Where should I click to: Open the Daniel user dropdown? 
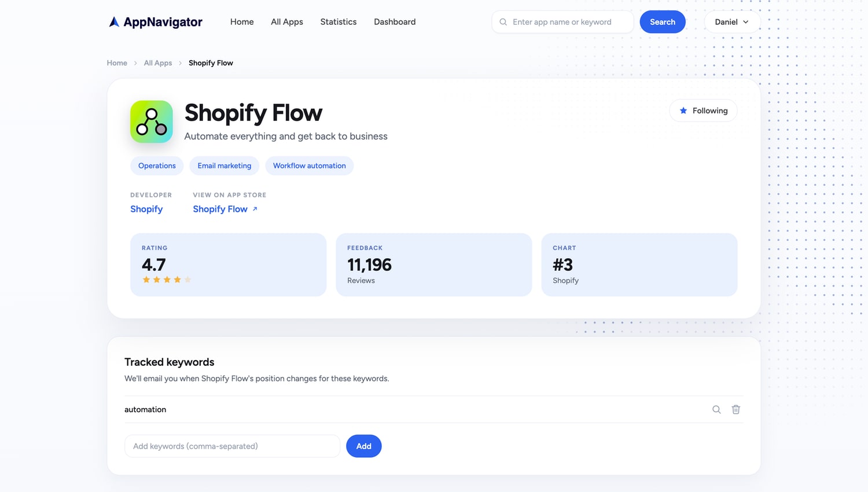pos(732,22)
